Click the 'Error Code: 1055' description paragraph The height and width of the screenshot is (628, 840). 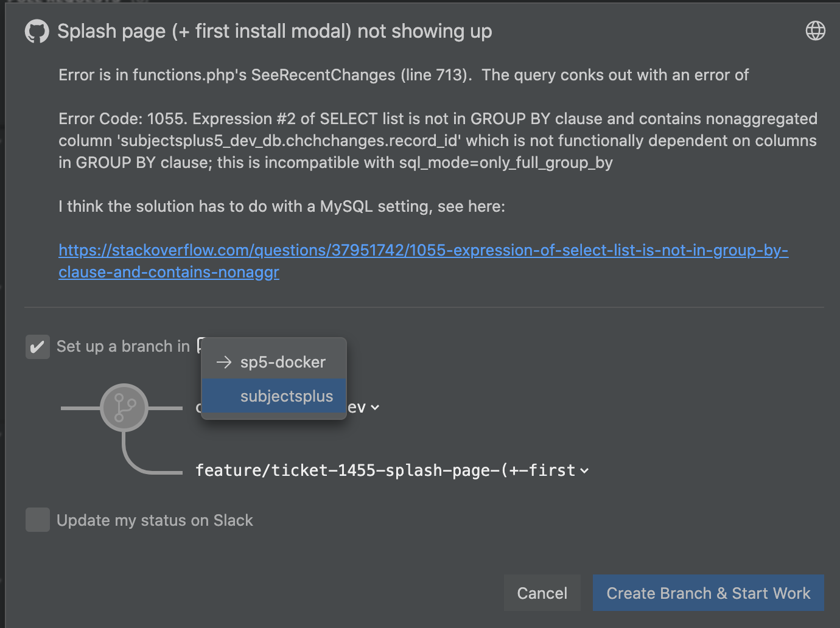pos(438,141)
